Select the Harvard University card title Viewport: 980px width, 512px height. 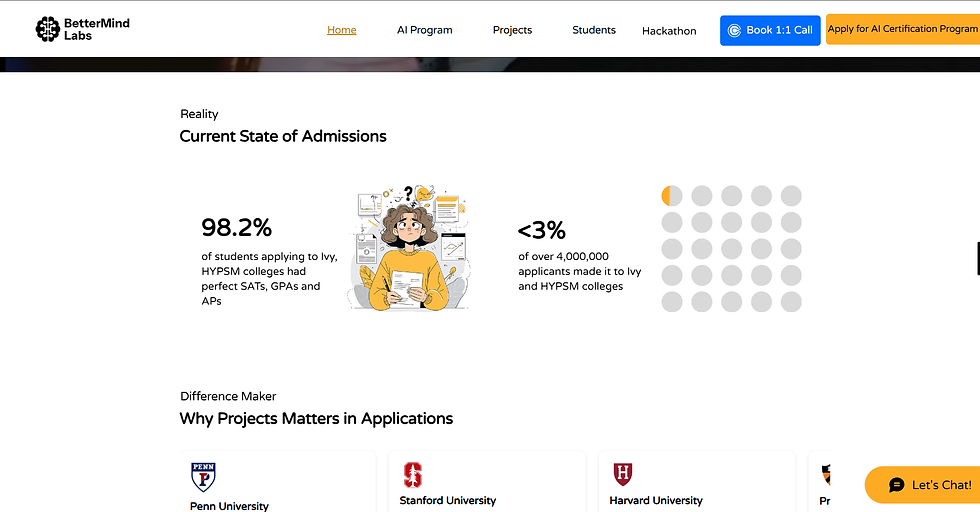(x=656, y=500)
